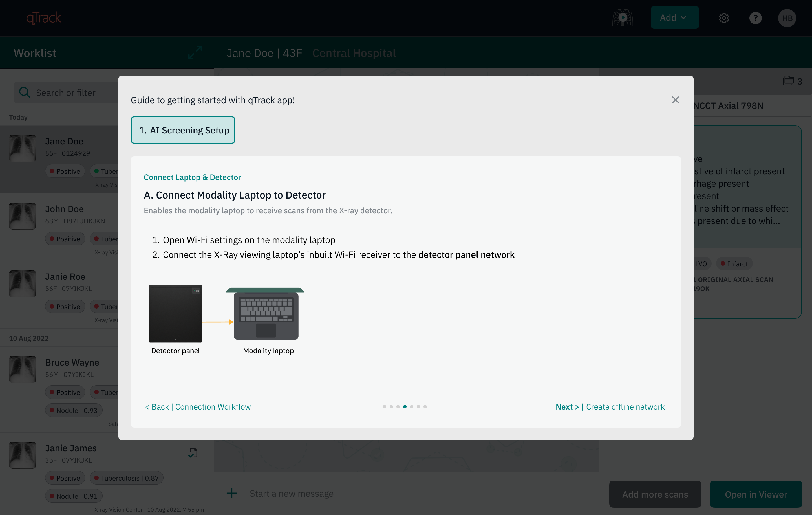Click the scans folder count icon
Image resolution: width=812 pixels, height=515 pixels.
(788, 81)
